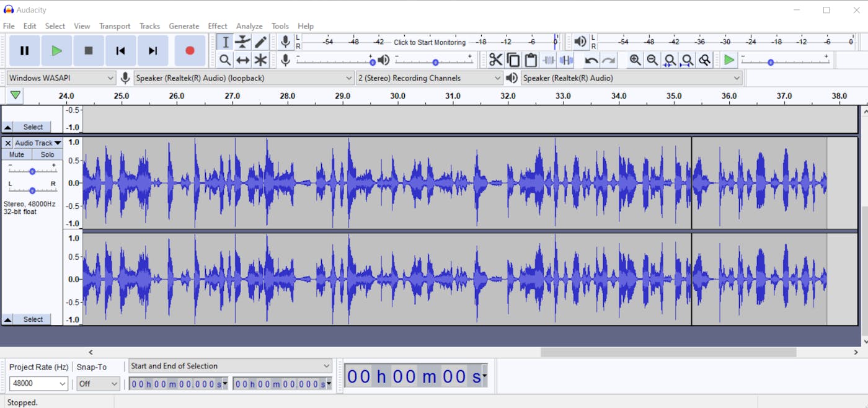Open the Snap-To Off dropdown
Screen dimensions: 868x408
pyautogui.click(x=98, y=384)
